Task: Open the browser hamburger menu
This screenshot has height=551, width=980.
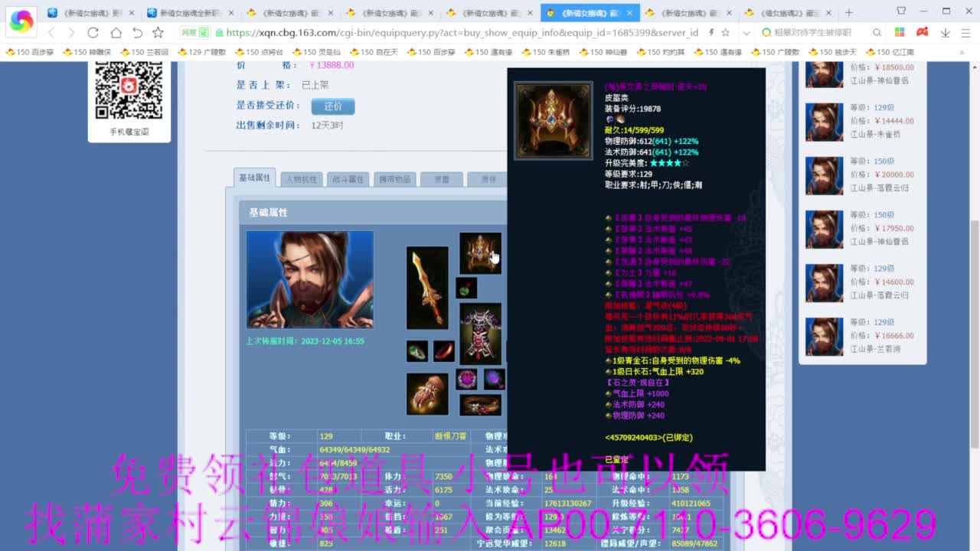Action: pyautogui.click(x=965, y=32)
